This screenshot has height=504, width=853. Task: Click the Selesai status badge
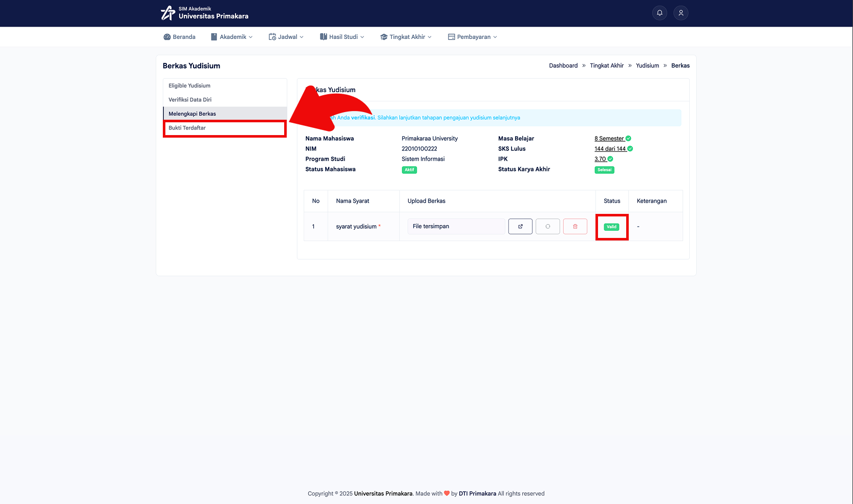coord(604,170)
